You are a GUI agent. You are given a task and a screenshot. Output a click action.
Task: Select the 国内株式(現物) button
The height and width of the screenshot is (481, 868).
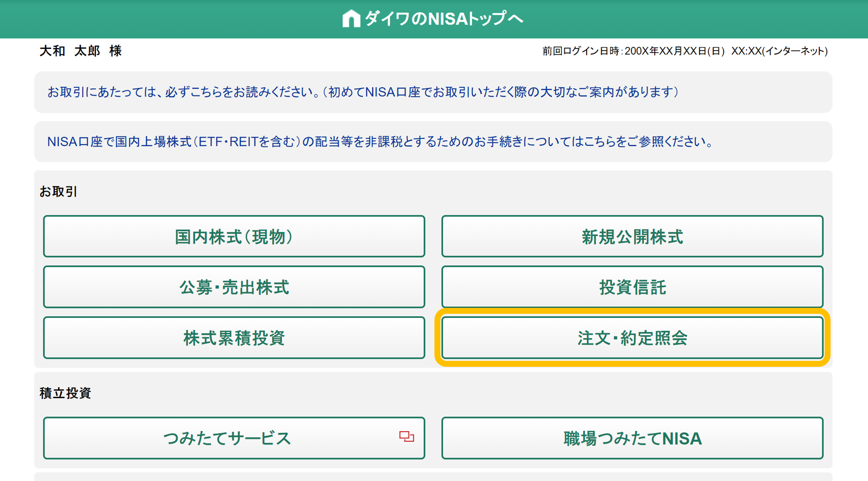coord(234,236)
